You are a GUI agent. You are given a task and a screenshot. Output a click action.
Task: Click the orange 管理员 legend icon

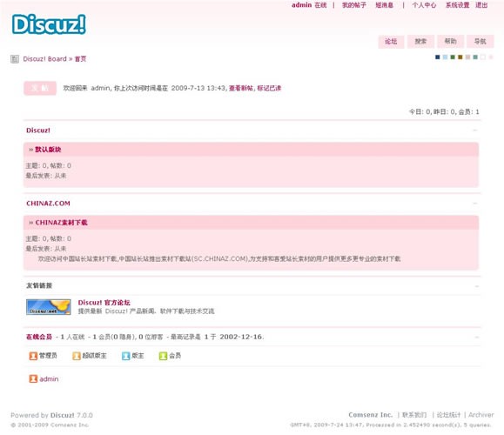click(x=33, y=356)
